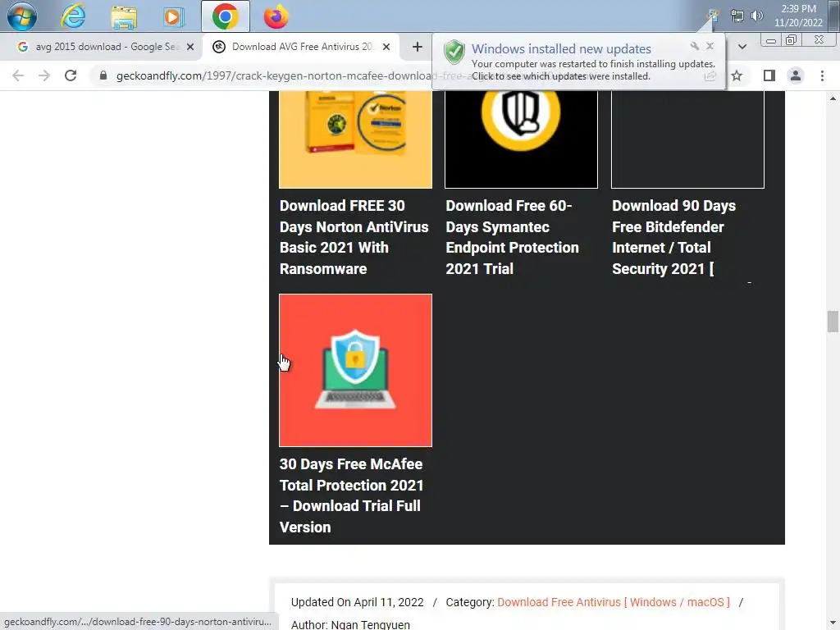Open the Windows Start menu orb
Screen dimensions: 840x630
pos(22,16)
